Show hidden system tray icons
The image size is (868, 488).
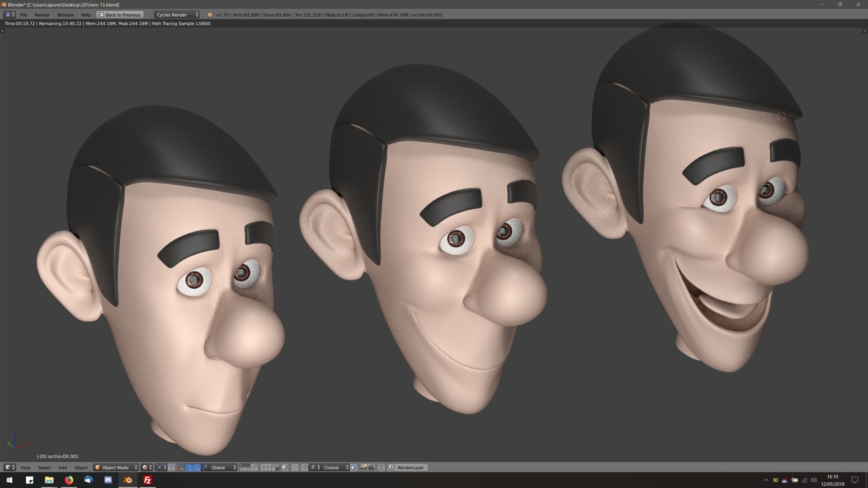[x=766, y=480]
